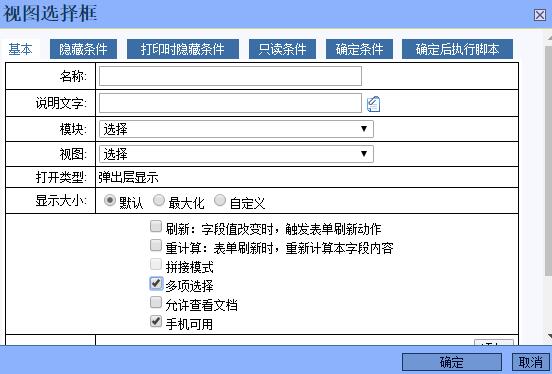Open the 打印时隐藏条件 tab
Screen dimensions: 552x374
point(183,49)
